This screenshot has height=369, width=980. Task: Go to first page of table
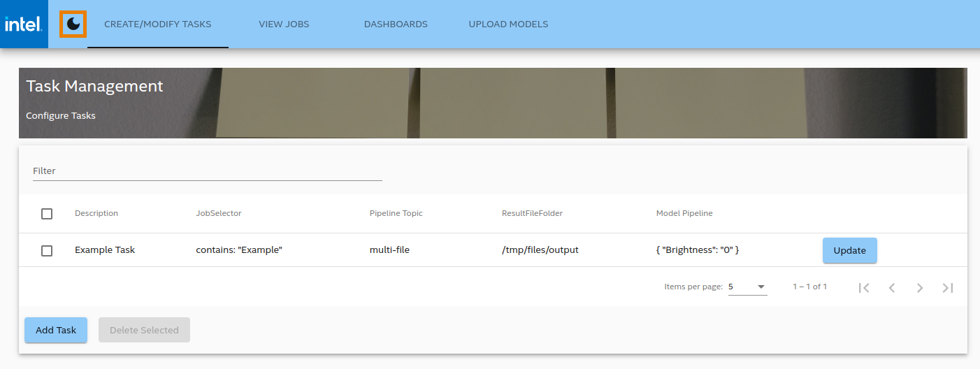coord(864,287)
